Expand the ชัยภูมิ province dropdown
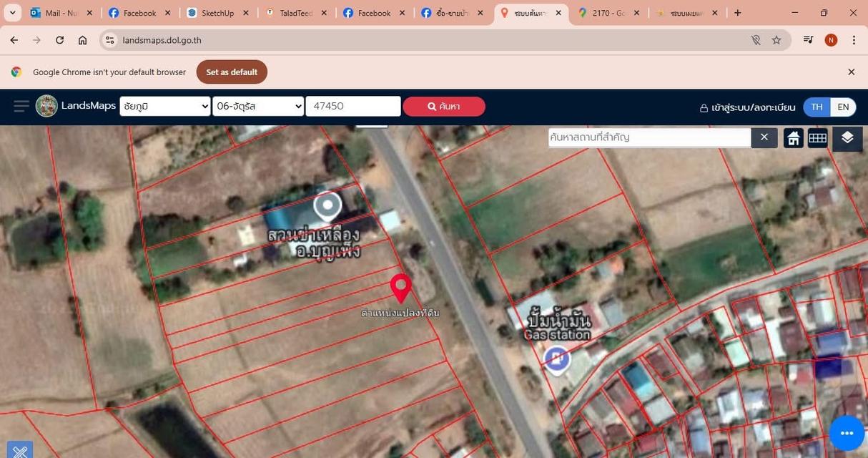868x458 pixels. click(x=165, y=106)
